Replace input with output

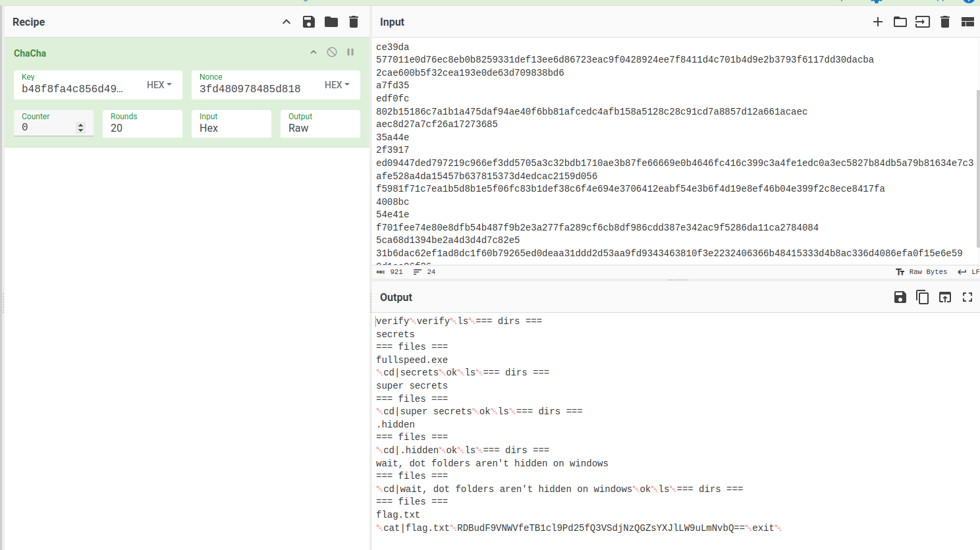[x=944, y=297]
